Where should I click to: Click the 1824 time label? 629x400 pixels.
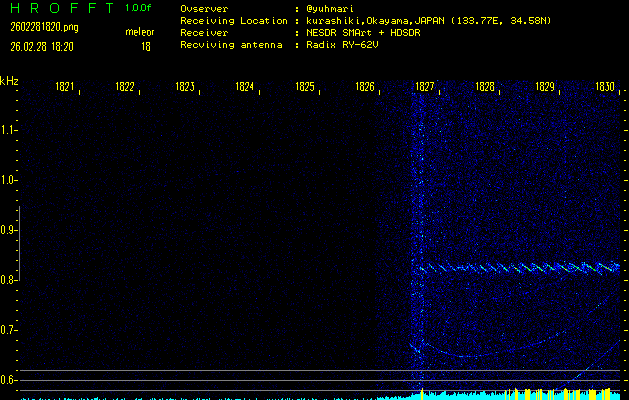tap(245, 87)
